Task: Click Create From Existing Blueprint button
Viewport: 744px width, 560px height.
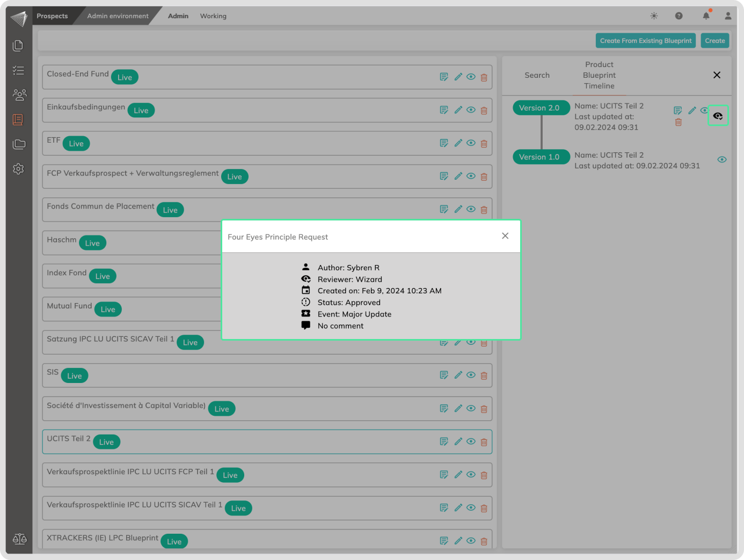Action: click(645, 41)
